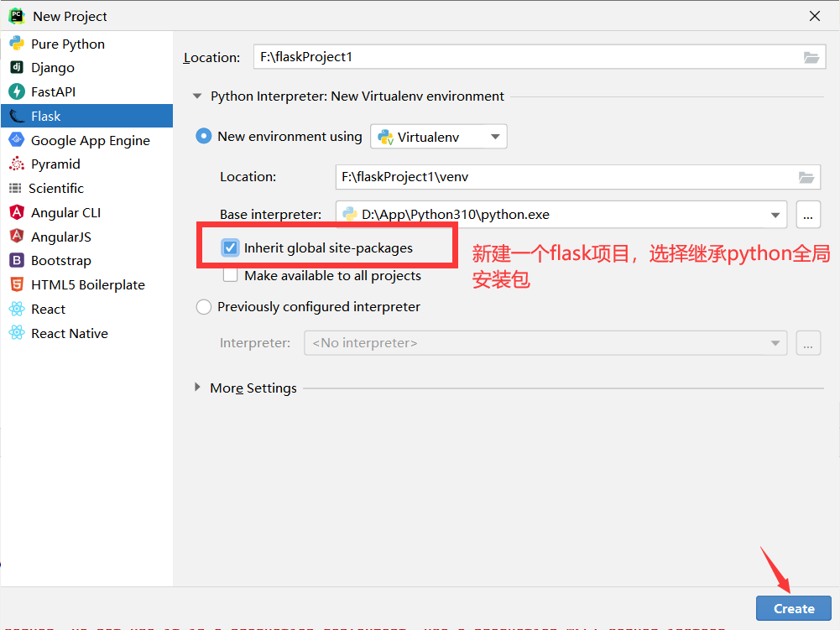Choose the React Native project type
This screenshot has height=630, width=840.
(69, 333)
